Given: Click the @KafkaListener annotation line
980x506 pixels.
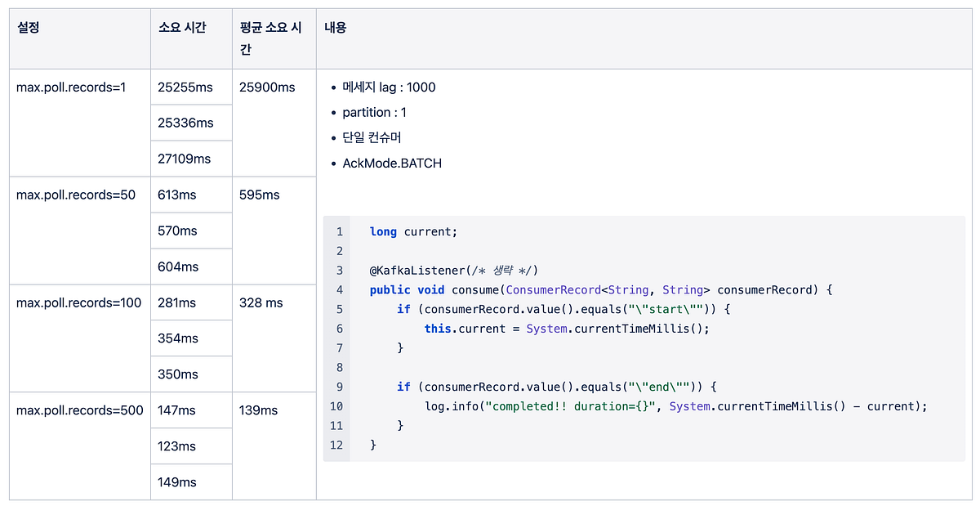Looking at the screenshot, I should point(454,271).
